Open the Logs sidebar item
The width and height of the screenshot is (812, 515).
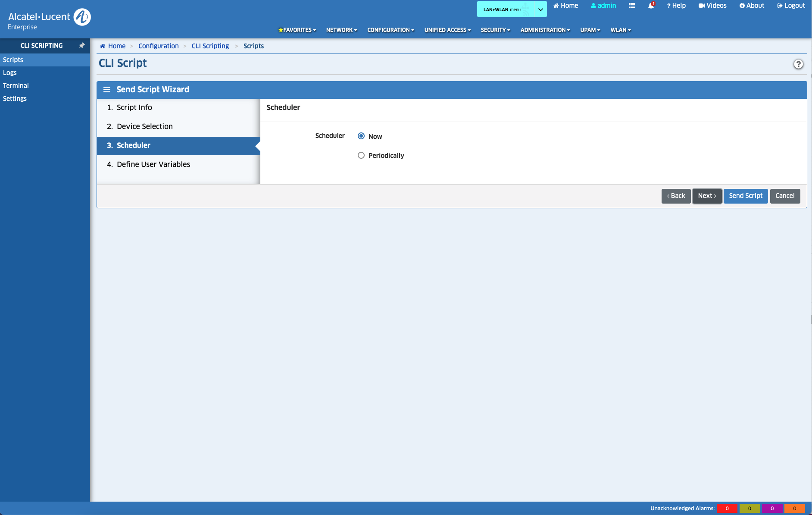coord(10,72)
